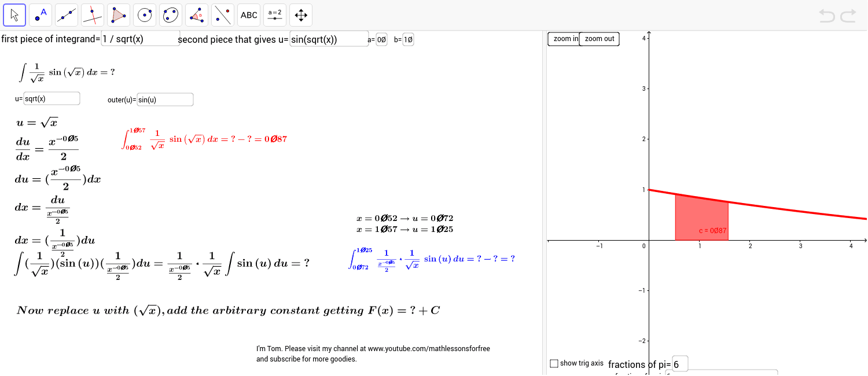Image resolution: width=868 pixels, height=376 pixels.
Task: Select the Move arrow tool
Action: (14, 15)
